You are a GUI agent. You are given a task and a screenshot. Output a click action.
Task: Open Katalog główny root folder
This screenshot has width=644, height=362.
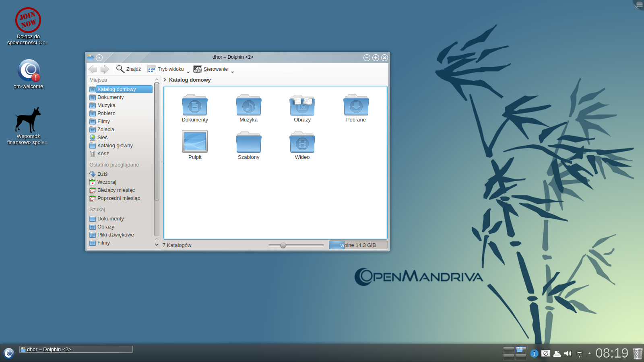121,146
